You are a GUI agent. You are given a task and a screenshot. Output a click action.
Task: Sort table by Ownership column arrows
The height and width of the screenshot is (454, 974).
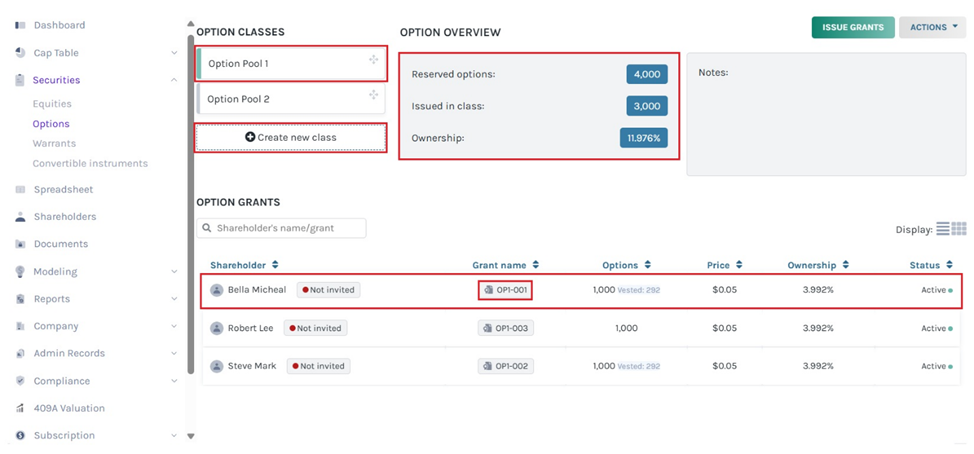point(845,265)
